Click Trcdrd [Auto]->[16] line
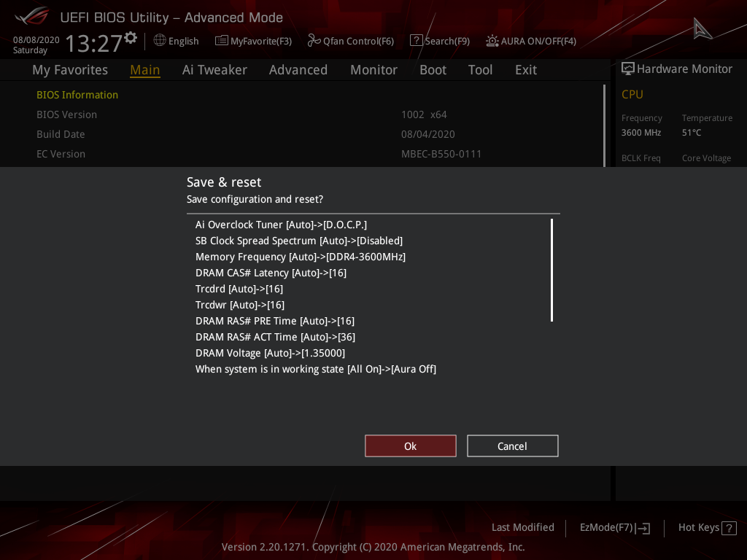Viewport: 747px width, 560px height. pyautogui.click(x=239, y=289)
